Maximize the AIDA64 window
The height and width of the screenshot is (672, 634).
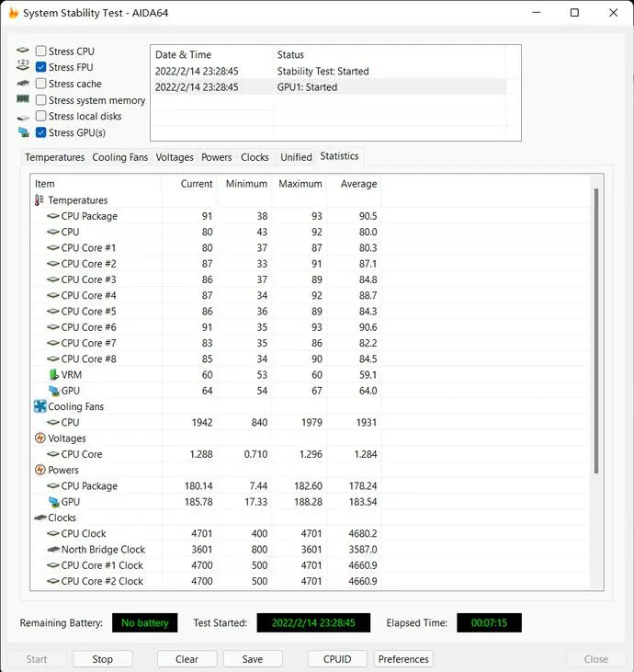coord(574,13)
